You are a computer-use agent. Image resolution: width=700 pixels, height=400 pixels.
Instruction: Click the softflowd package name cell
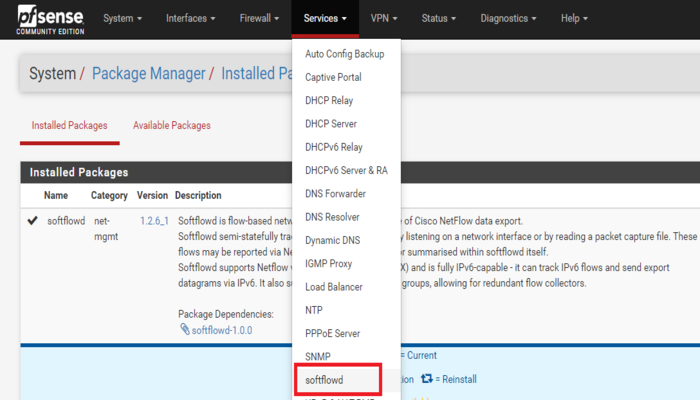click(x=66, y=221)
